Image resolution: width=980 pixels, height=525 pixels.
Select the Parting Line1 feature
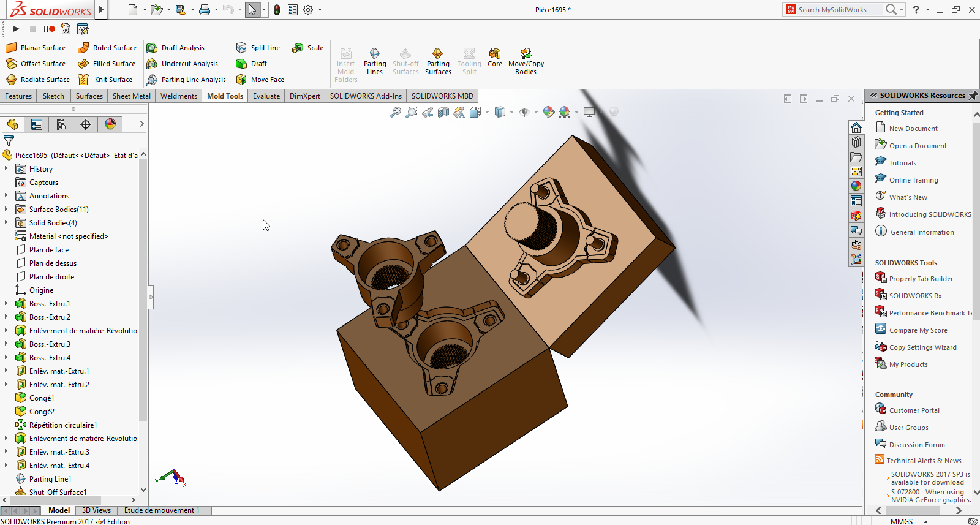pyautogui.click(x=50, y=479)
